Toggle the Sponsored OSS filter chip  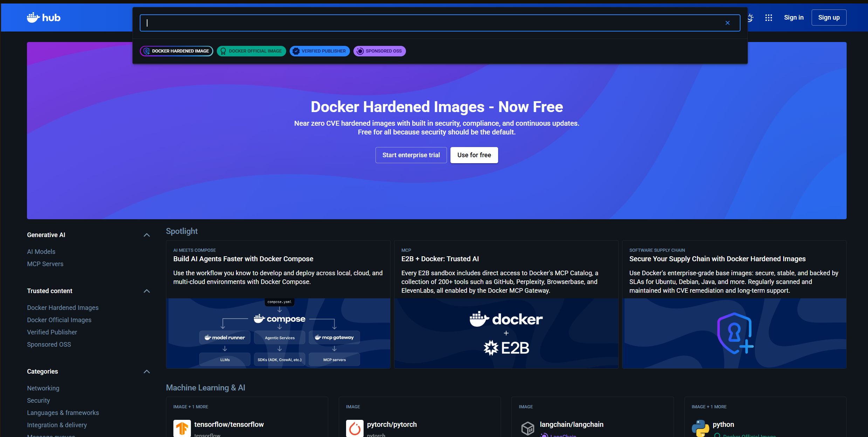tap(380, 51)
